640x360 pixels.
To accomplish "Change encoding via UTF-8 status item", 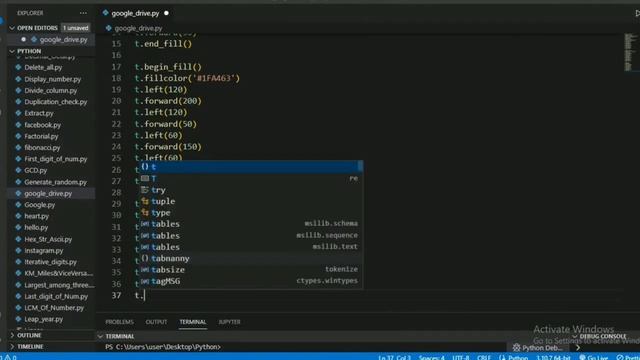I will pyautogui.click(x=460, y=357).
